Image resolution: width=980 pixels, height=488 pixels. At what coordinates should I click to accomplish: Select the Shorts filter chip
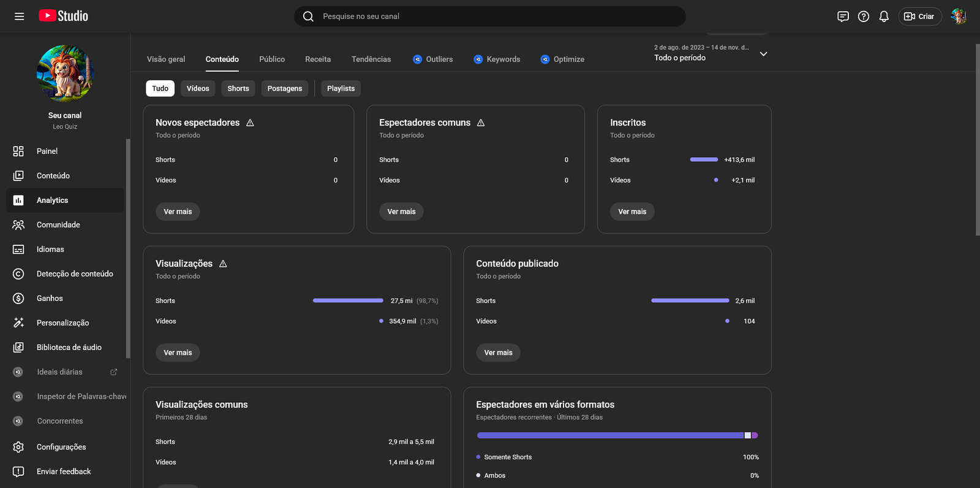[x=238, y=89]
